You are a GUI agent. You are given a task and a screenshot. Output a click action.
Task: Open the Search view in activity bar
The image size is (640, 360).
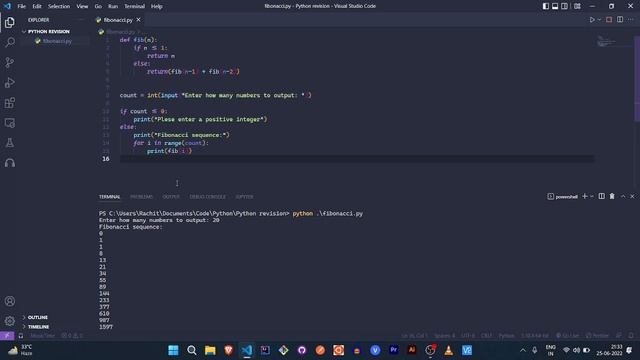pos(10,42)
